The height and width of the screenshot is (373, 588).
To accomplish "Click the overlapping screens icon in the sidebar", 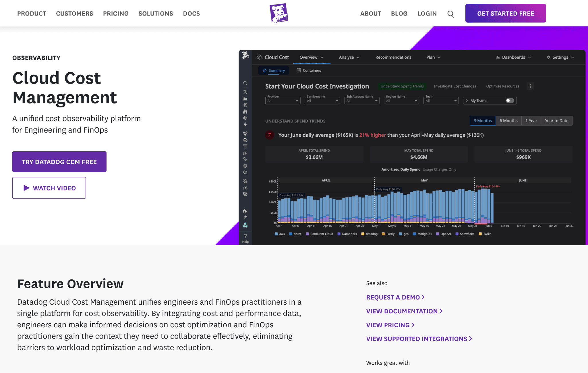I will coord(245,153).
